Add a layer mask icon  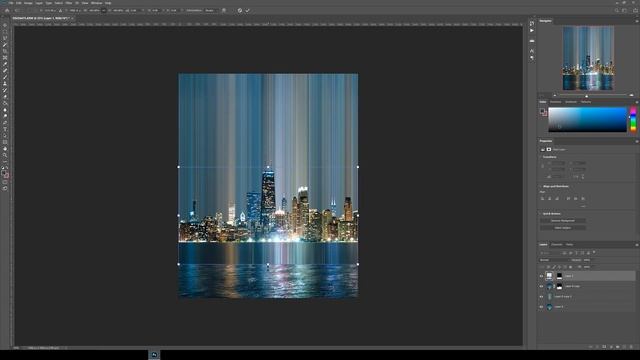(604, 347)
